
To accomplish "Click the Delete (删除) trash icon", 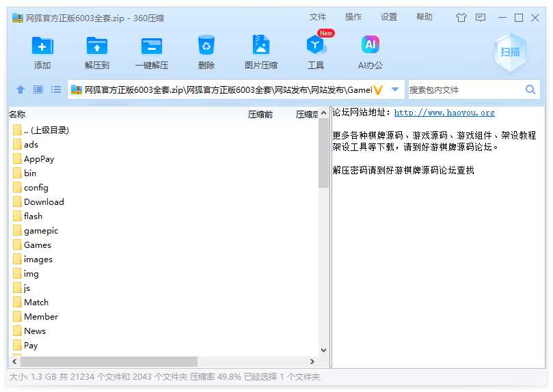I will pos(206,45).
